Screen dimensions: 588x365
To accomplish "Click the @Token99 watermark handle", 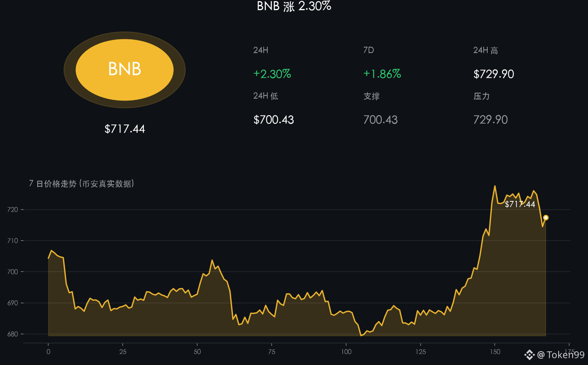I will pyautogui.click(x=561, y=355).
